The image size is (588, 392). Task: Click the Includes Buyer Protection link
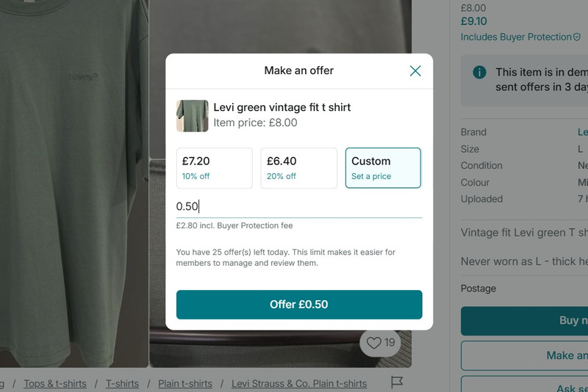515,37
